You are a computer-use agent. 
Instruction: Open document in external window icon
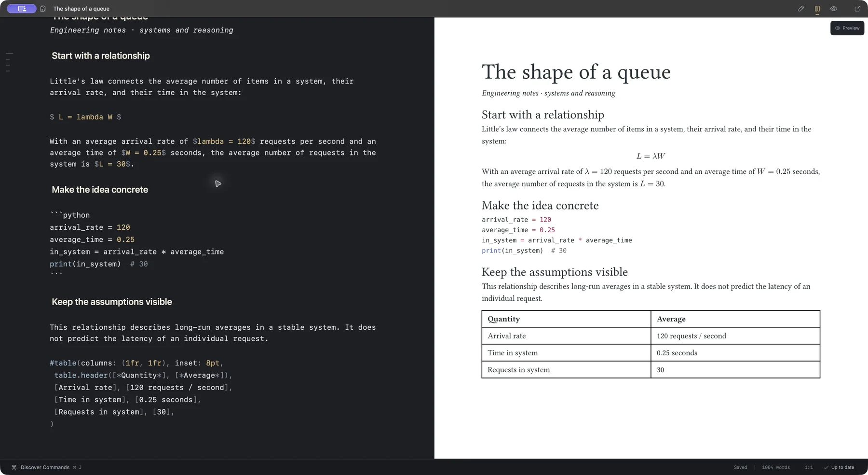[857, 9]
